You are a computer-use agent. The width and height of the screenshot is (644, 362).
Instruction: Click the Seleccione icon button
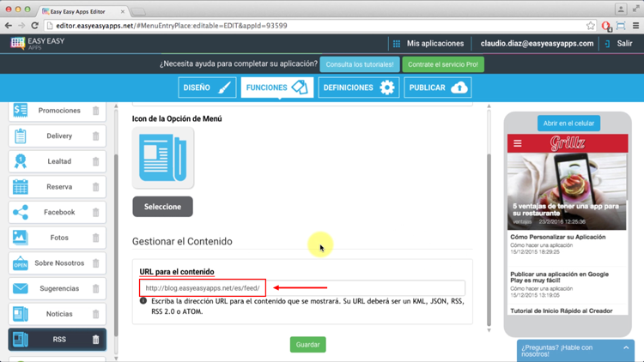point(162,207)
